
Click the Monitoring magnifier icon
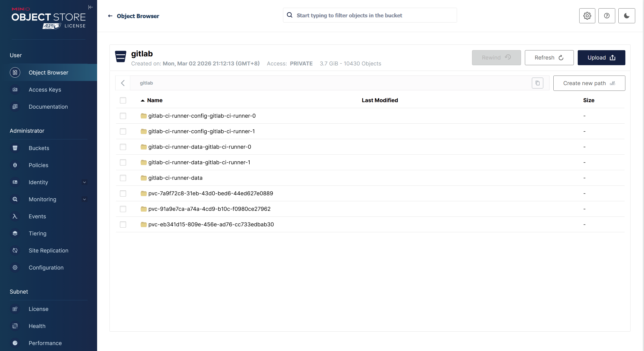click(x=15, y=199)
